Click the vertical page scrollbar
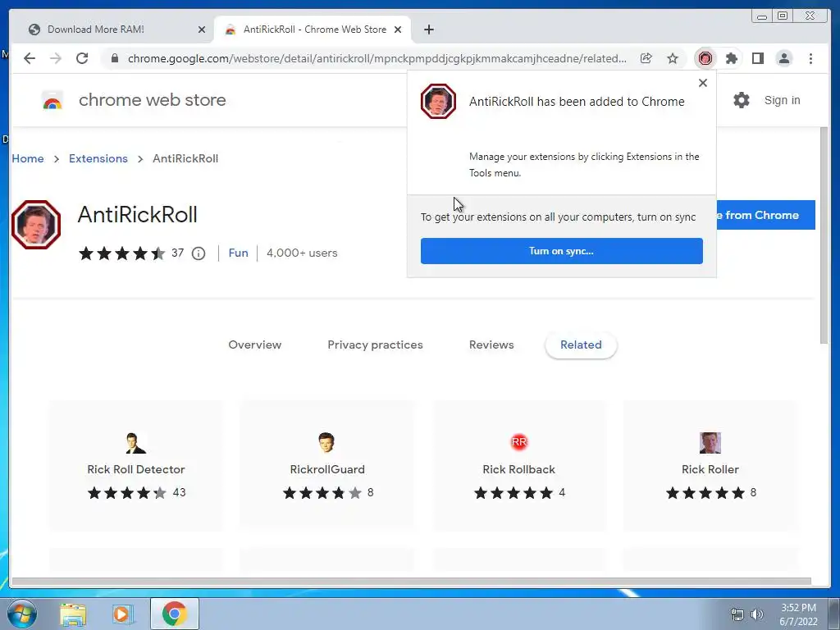Viewport: 840px width, 630px height. [x=824, y=235]
